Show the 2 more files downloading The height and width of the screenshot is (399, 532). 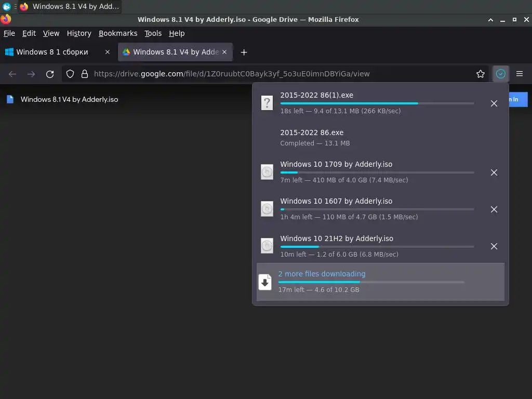(380, 282)
